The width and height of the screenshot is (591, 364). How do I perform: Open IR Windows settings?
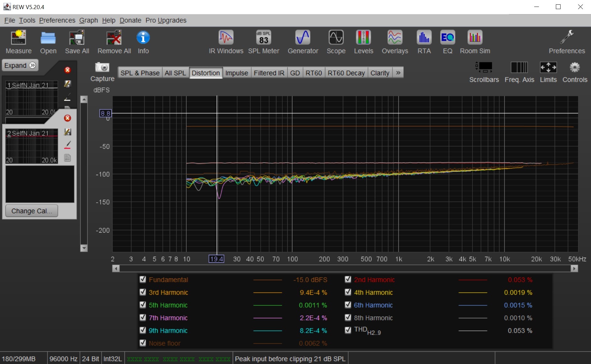coord(226,38)
